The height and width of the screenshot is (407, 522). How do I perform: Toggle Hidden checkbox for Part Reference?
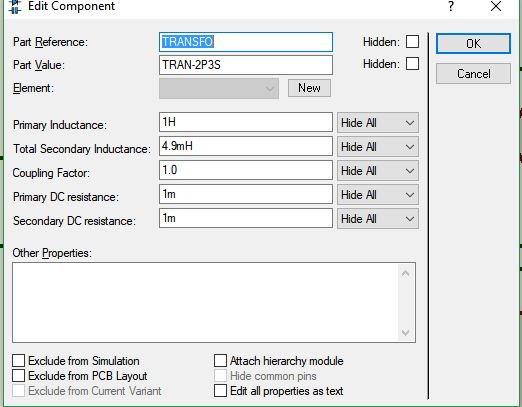[412, 42]
